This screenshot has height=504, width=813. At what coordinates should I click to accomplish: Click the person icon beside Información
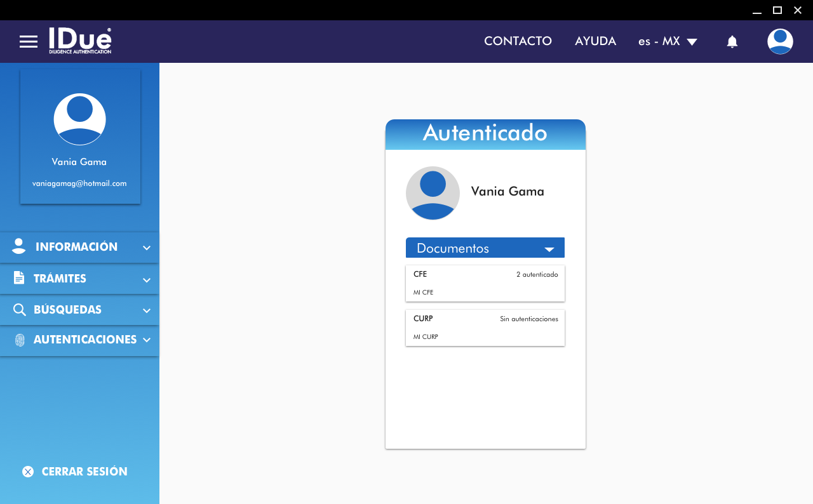pos(19,247)
